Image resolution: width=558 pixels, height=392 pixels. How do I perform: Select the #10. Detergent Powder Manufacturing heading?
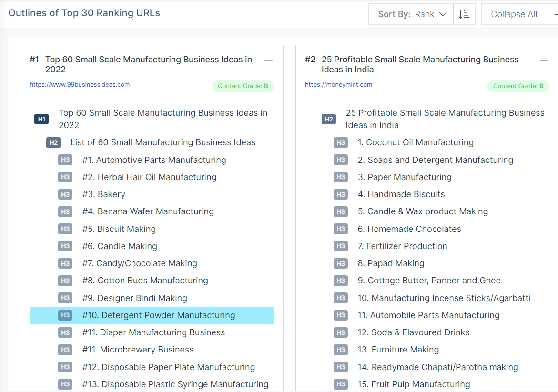tap(158, 315)
